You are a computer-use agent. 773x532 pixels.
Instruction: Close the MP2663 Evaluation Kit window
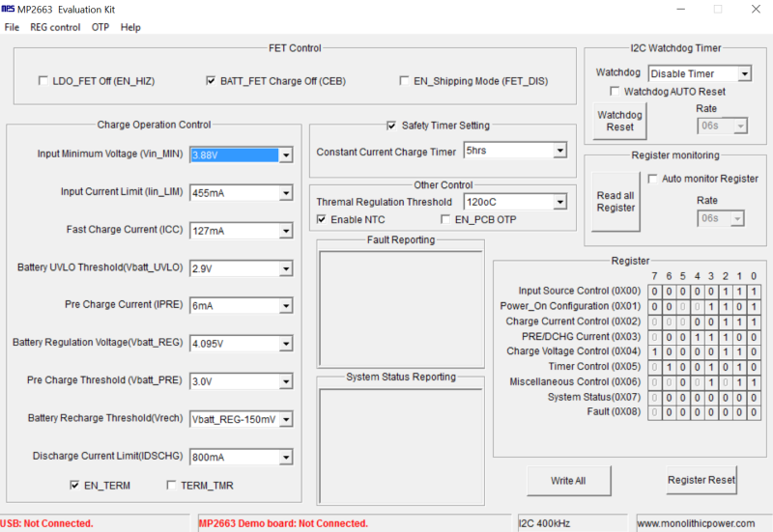coord(756,9)
